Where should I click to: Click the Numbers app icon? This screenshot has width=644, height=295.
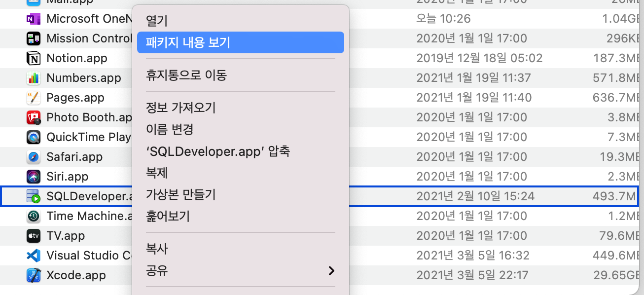tap(34, 78)
